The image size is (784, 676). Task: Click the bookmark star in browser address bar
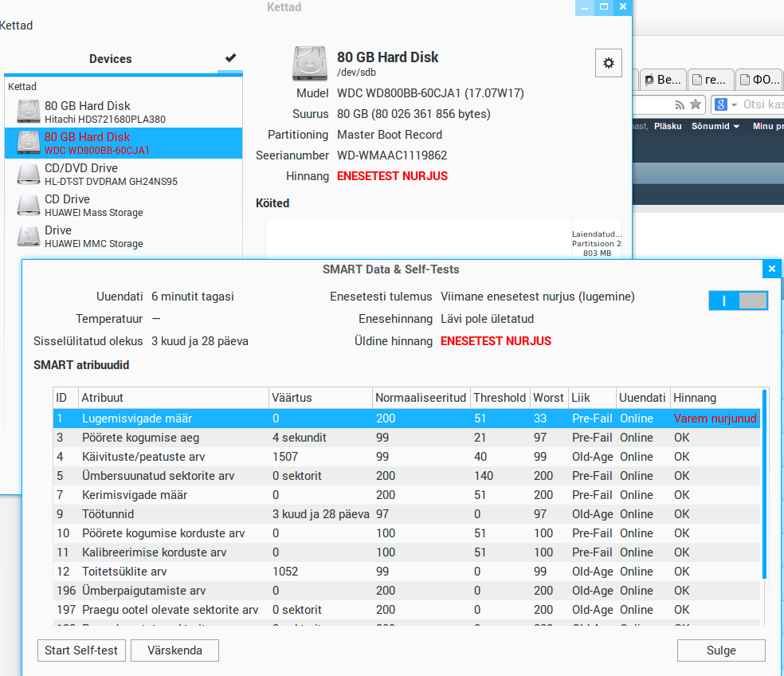tap(696, 104)
